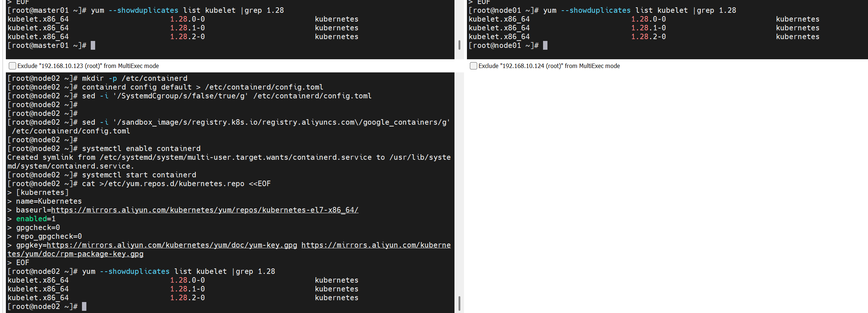The image size is (868, 313).
Task: Click version 1.28.1-0 in node02 terminal
Action: coord(187,289)
